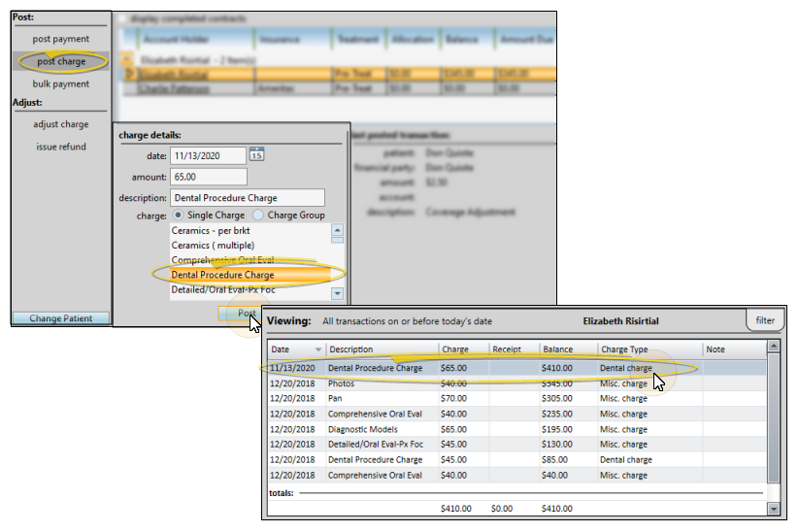Viewport: 799px width, 532px height.
Task: Open the post payment option
Action: 60,39
